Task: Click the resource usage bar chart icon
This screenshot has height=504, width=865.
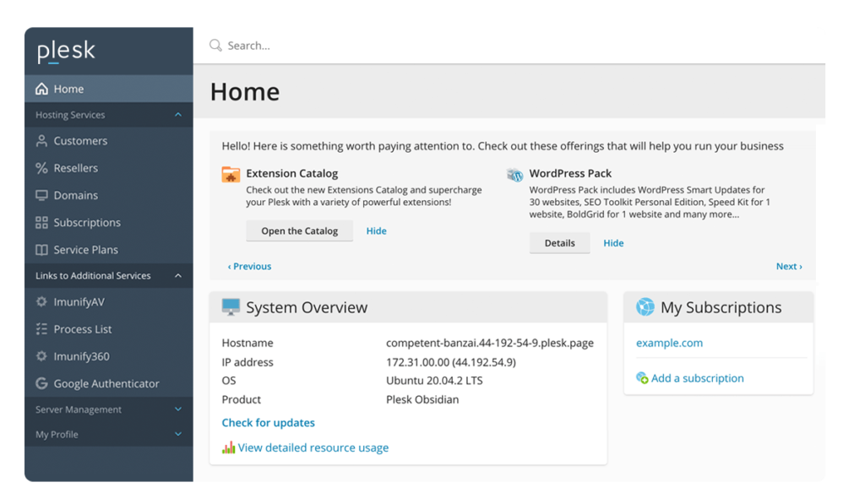Action: [x=228, y=447]
